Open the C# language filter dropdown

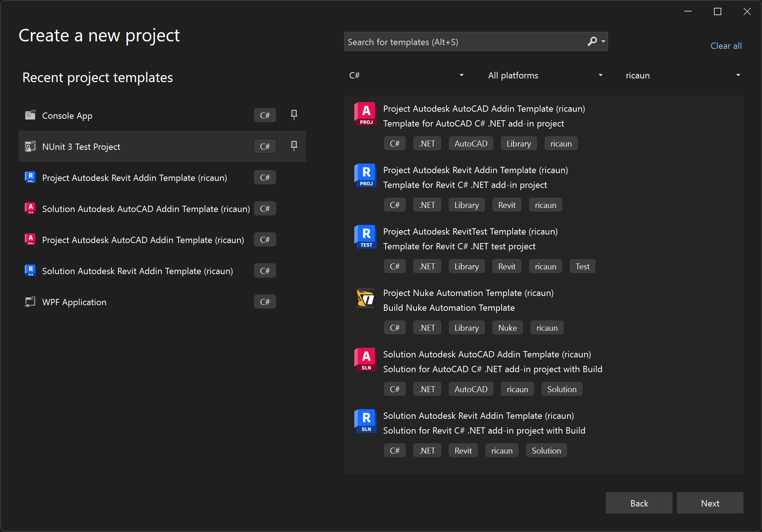click(x=406, y=75)
